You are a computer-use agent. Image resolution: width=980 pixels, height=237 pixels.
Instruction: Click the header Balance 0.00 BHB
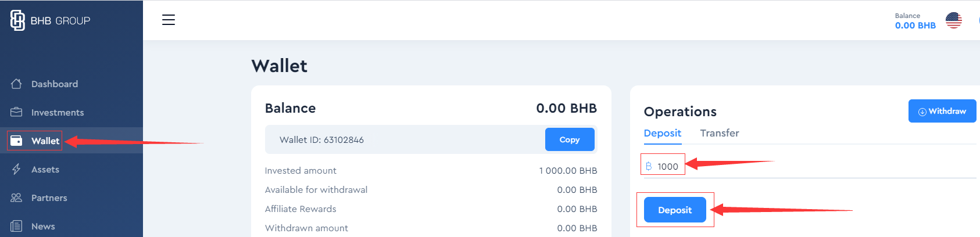(915, 21)
